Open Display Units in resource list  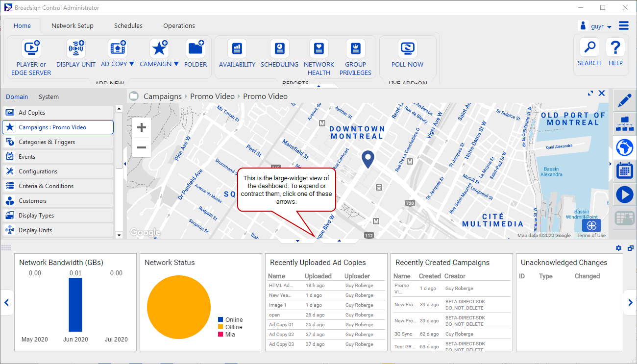(58, 230)
